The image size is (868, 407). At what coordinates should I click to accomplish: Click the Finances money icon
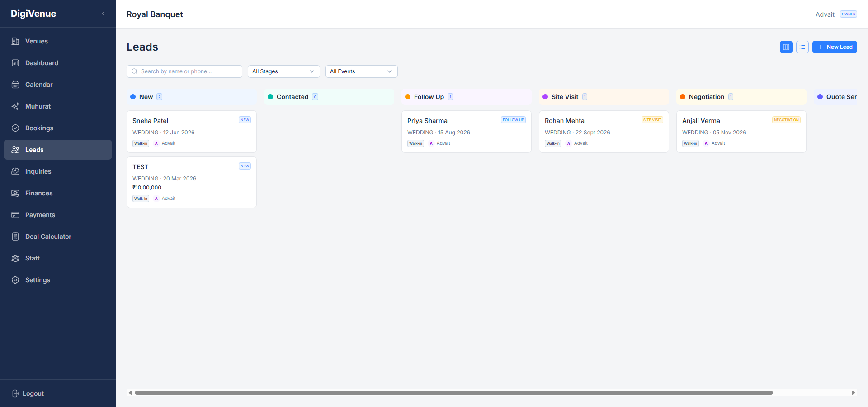click(x=15, y=193)
